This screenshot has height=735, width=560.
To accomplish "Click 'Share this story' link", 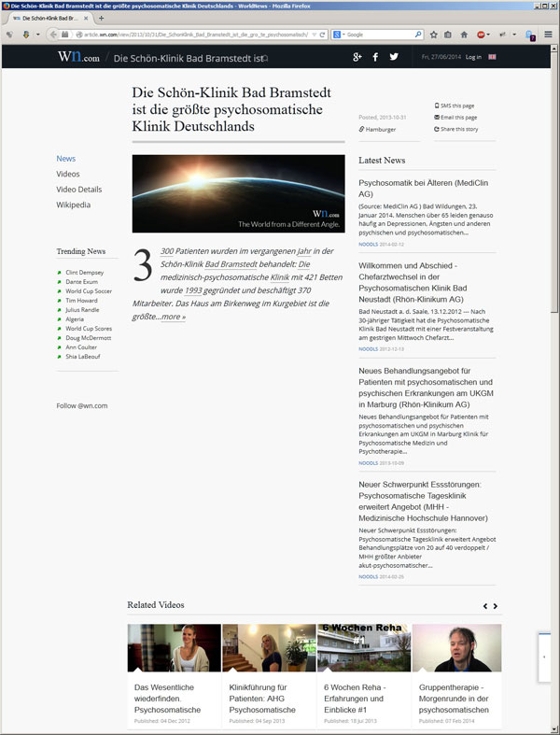I will [x=456, y=130].
